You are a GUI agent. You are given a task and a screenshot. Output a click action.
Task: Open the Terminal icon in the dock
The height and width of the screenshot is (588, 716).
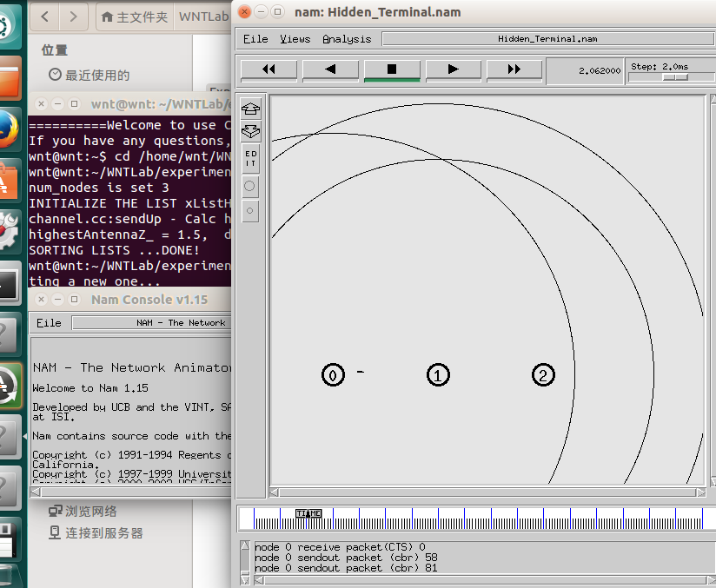point(10,283)
